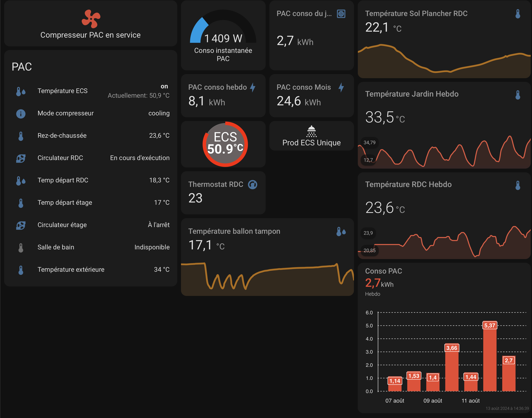The image size is (532, 418).
Task: Click the shower head Prod ECS icon
Action: coord(311,131)
